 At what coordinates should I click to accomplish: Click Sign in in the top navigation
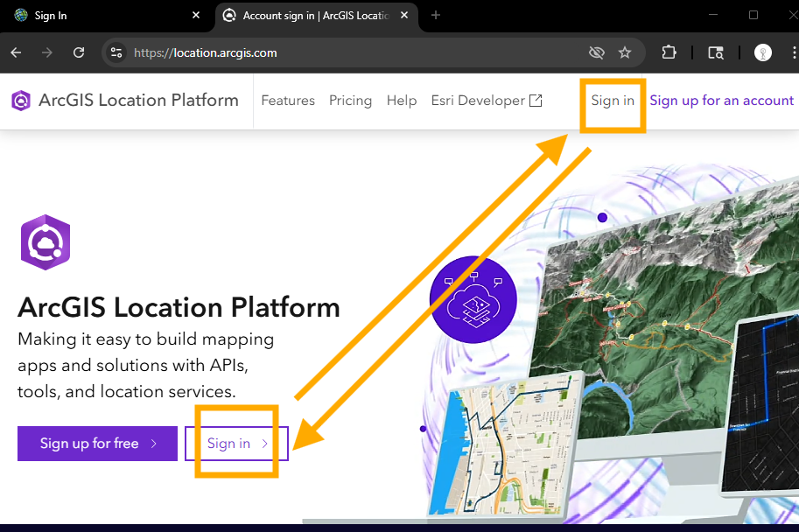(x=613, y=101)
